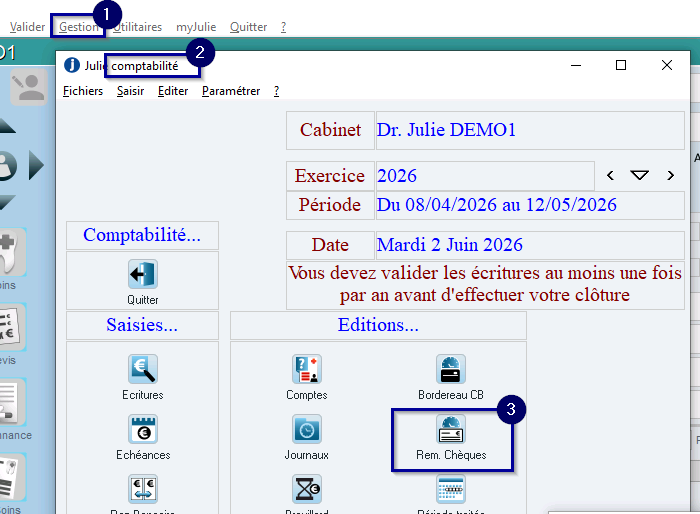Click the Julie app icon in title bar
700x514 pixels.
[x=72, y=65]
